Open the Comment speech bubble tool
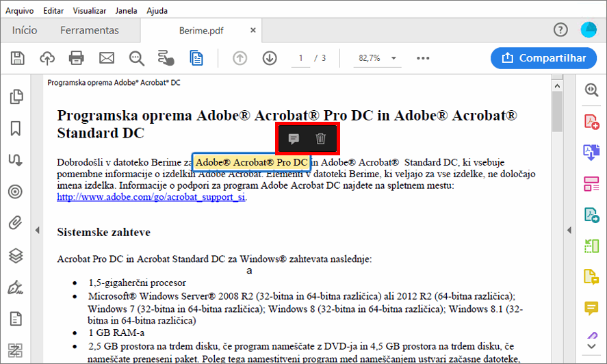Screen dimensions: 607x364 [591, 309]
